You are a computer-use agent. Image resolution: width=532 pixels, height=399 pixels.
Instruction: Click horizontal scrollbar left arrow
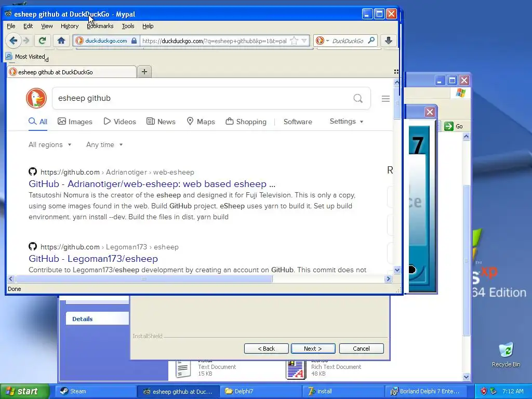(x=11, y=279)
